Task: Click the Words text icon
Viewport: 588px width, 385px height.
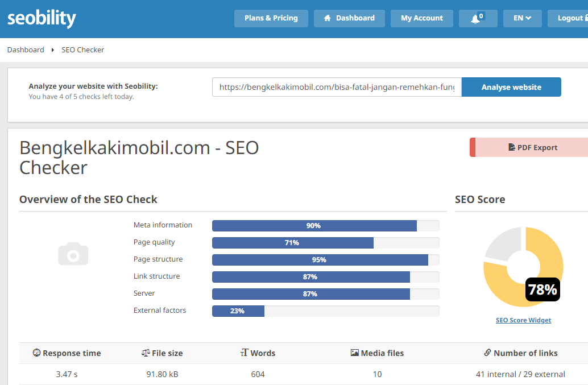Action: click(x=245, y=353)
